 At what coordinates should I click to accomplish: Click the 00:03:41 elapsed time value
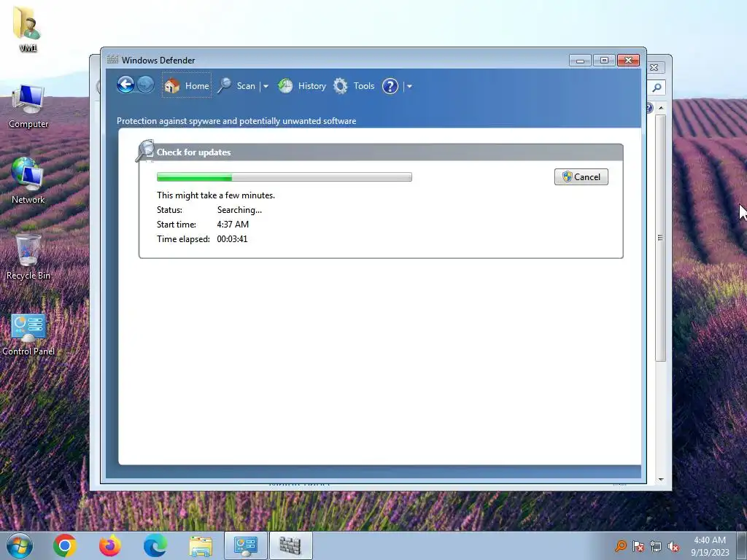[x=232, y=239]
